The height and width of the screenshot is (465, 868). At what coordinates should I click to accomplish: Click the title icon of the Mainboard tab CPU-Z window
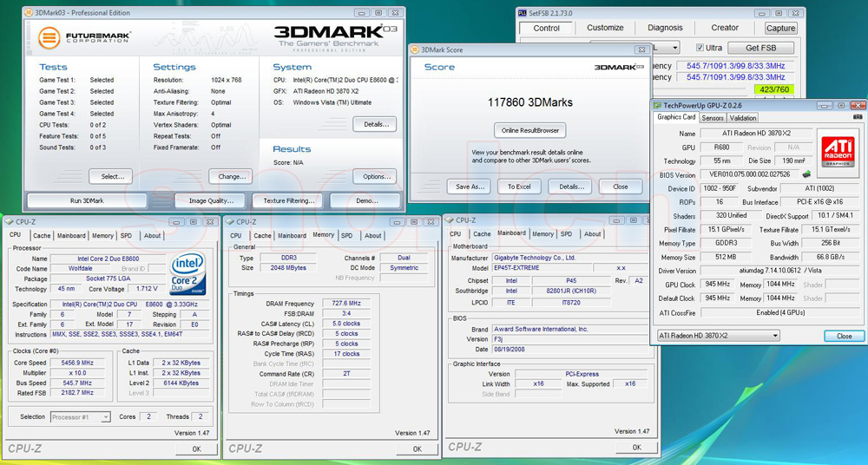tap(450, 220)
